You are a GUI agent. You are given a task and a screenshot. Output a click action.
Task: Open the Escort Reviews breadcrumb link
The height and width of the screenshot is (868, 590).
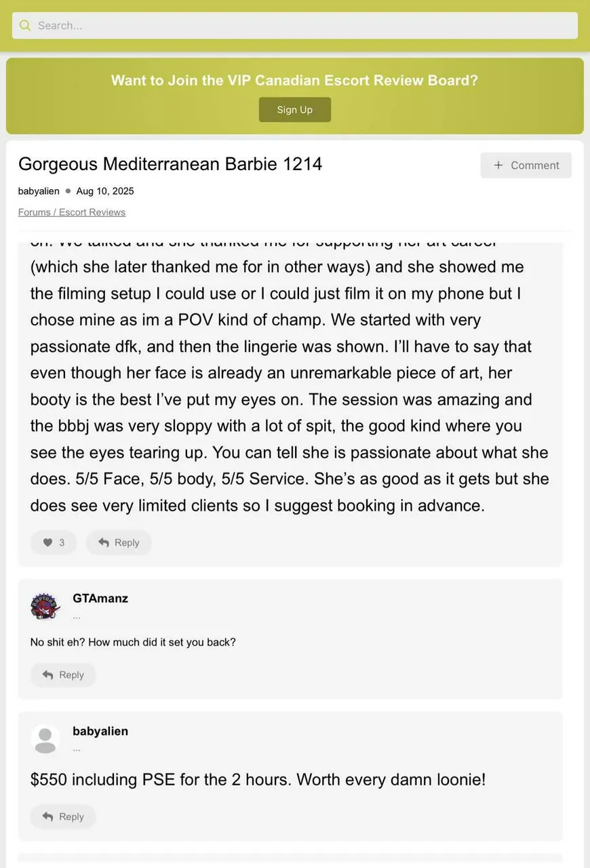(92, 212)
